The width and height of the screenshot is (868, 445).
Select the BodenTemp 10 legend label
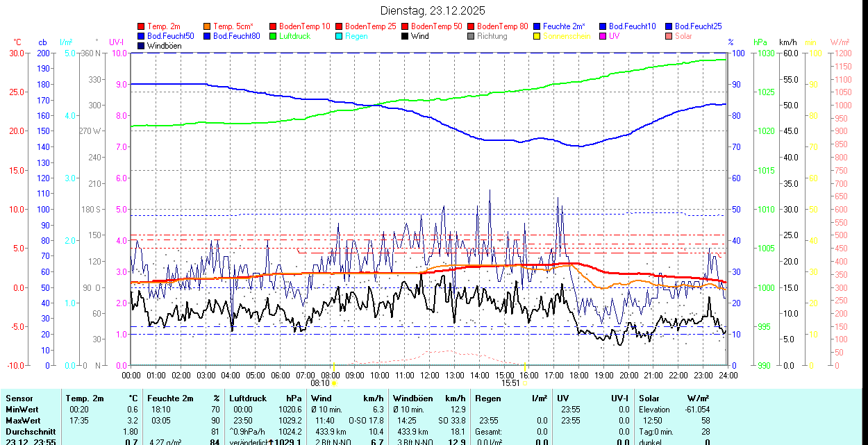coord(304,26)
